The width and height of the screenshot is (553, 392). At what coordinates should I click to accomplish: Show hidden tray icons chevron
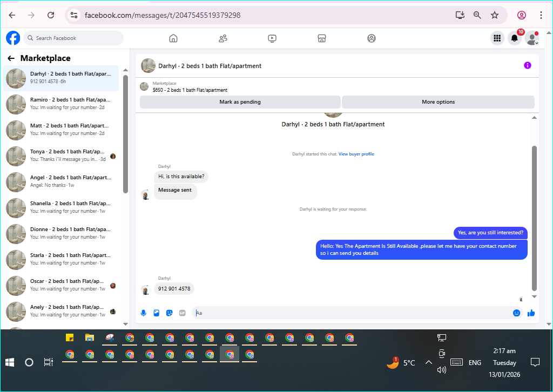point(428,362)
